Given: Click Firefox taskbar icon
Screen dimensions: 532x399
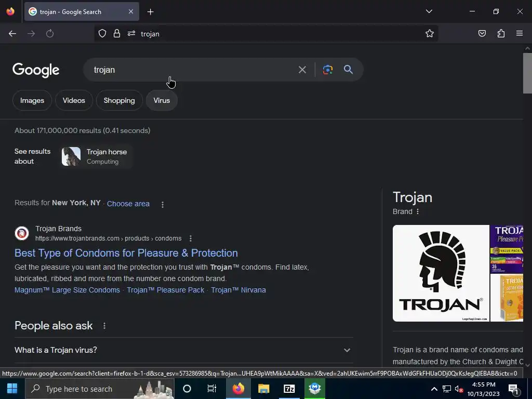Looking at the screenshot, I should [x=238, y=389].
